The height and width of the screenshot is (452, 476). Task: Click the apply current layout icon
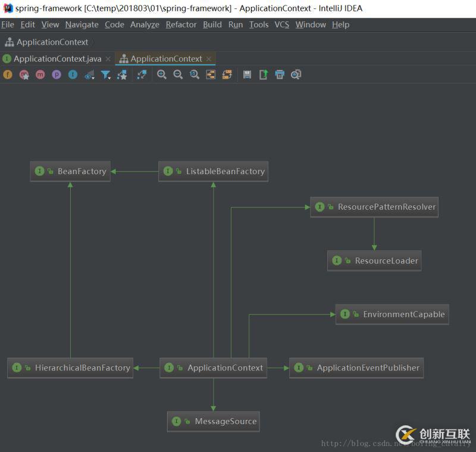click(x=227, y=74)
